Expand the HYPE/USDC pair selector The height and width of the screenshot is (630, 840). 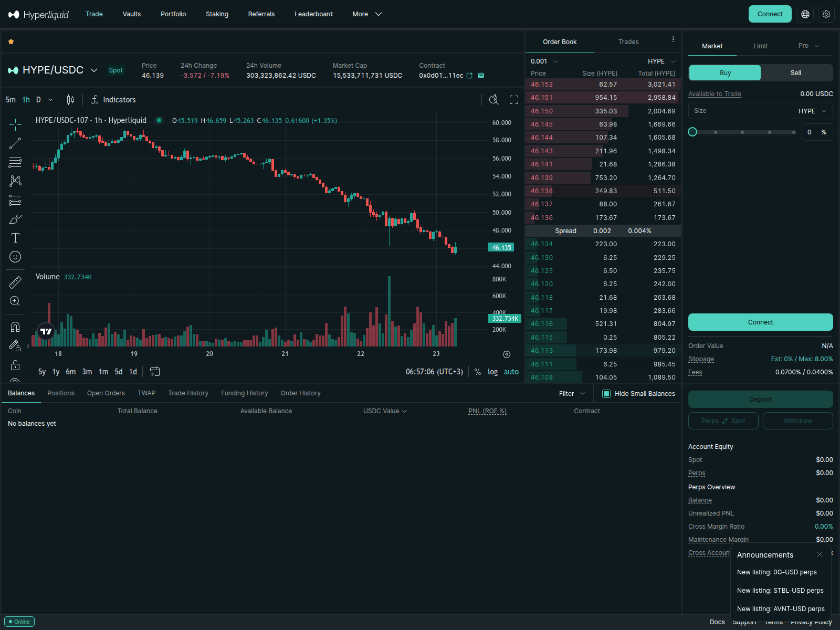(x=94, y=70)
